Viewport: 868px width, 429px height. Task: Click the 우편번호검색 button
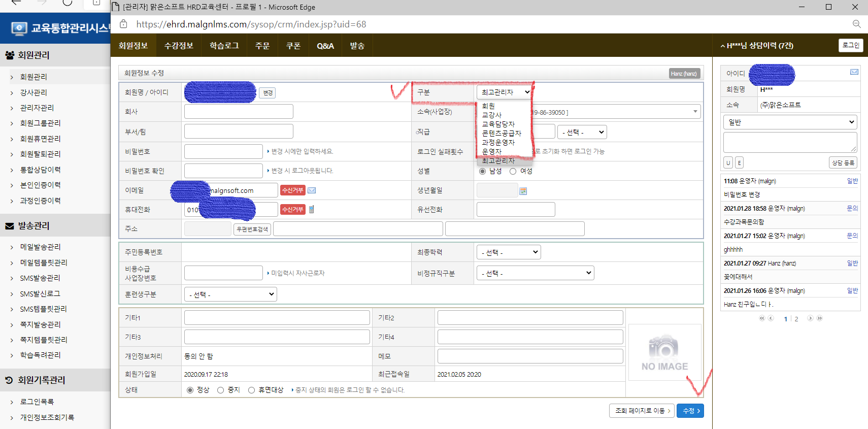pyautogui.click(x=252, y=229)
